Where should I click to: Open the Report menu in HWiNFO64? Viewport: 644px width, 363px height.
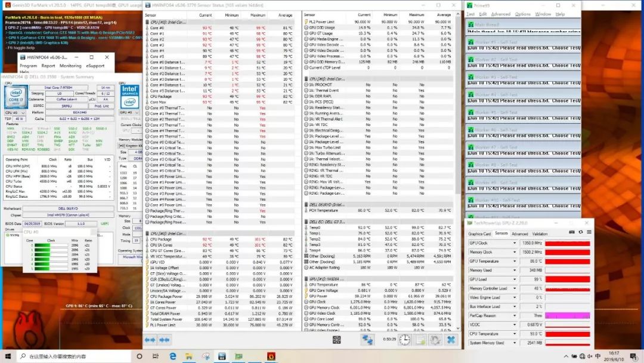click(48, 66)
